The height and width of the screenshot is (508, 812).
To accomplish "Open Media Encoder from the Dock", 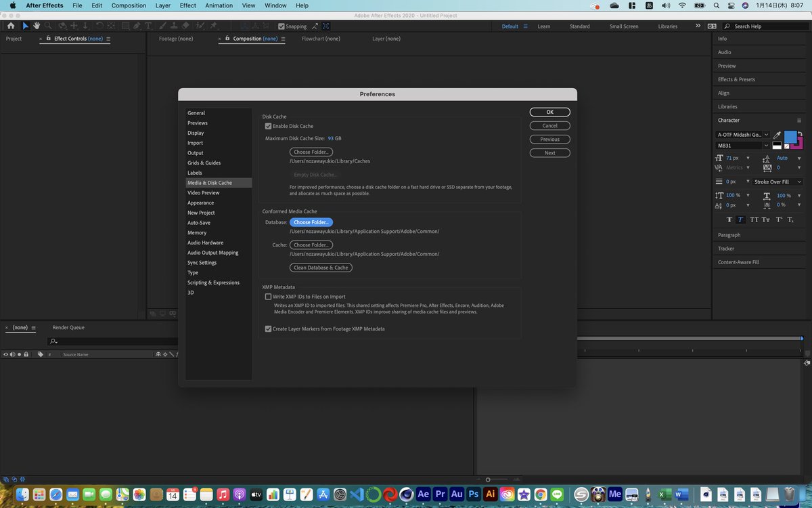I will click(614, 494).
